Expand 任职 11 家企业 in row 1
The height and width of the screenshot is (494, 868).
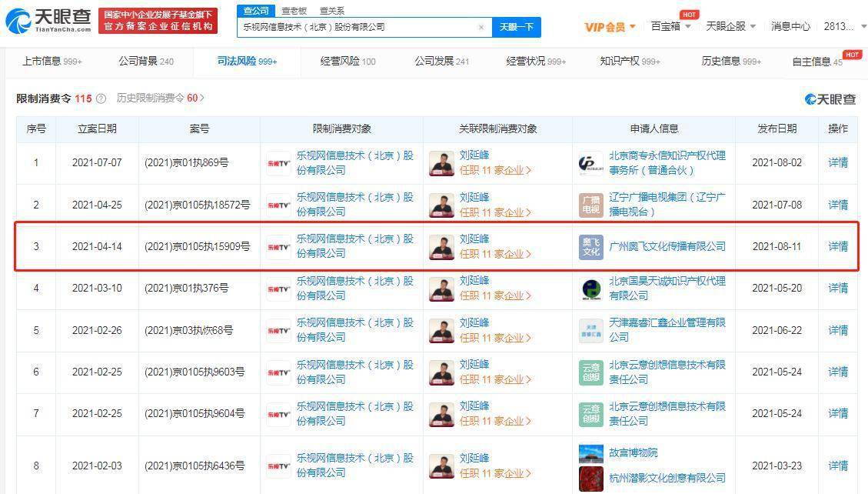[495, 171]
